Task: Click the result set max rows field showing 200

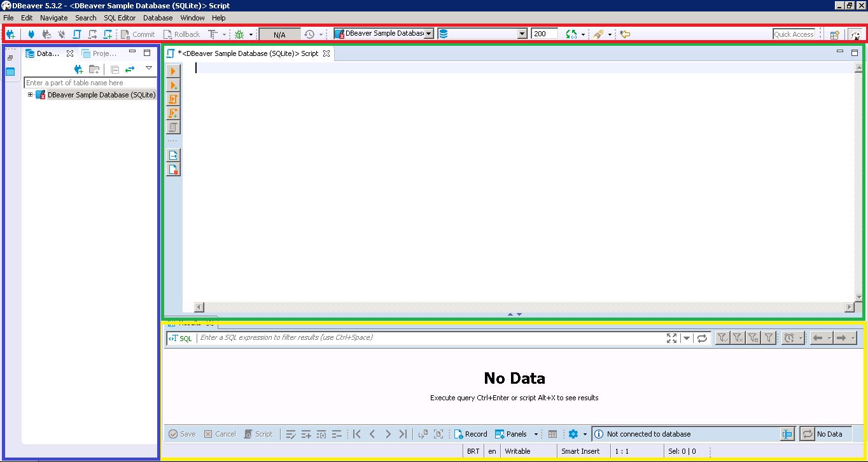Action: coord(545,34)
